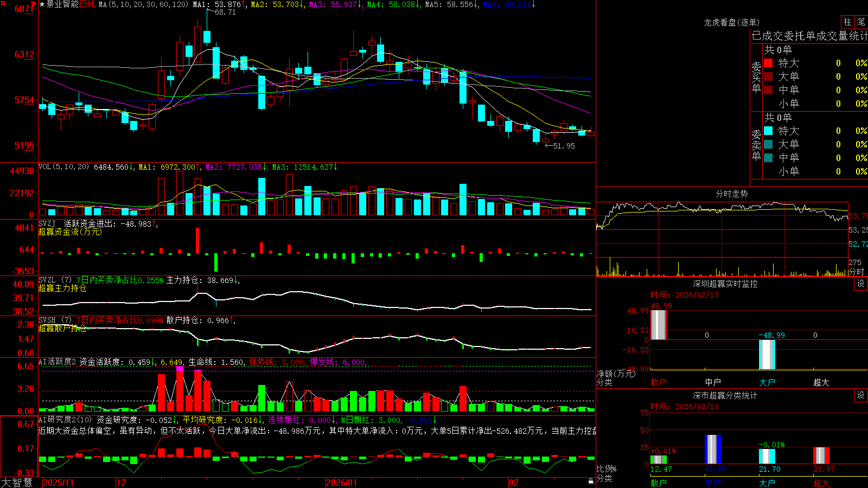The height and width of the screenshot is (488, 868).
Task: Select the cyan 特大 sell-order swatch
Action: [768, 131]
